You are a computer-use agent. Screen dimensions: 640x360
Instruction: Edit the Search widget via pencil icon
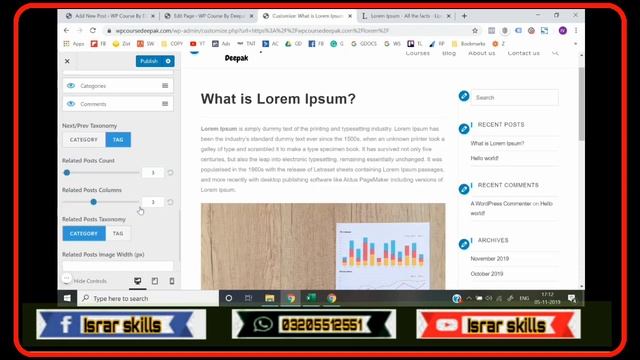464,96
